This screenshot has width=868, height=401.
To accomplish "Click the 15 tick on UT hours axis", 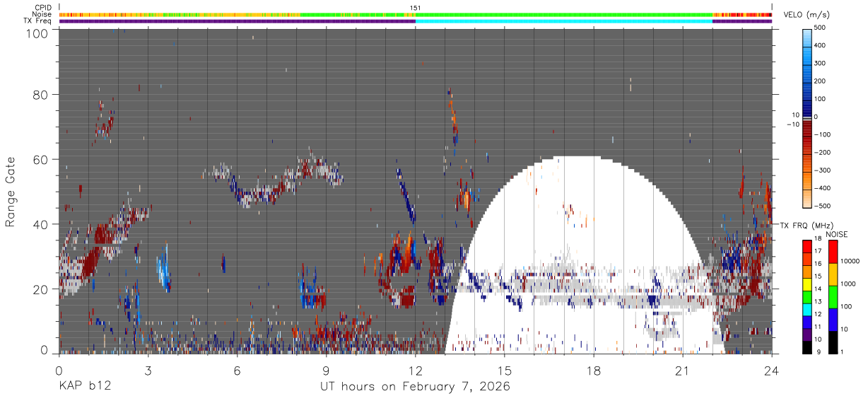I will (505, 370).
